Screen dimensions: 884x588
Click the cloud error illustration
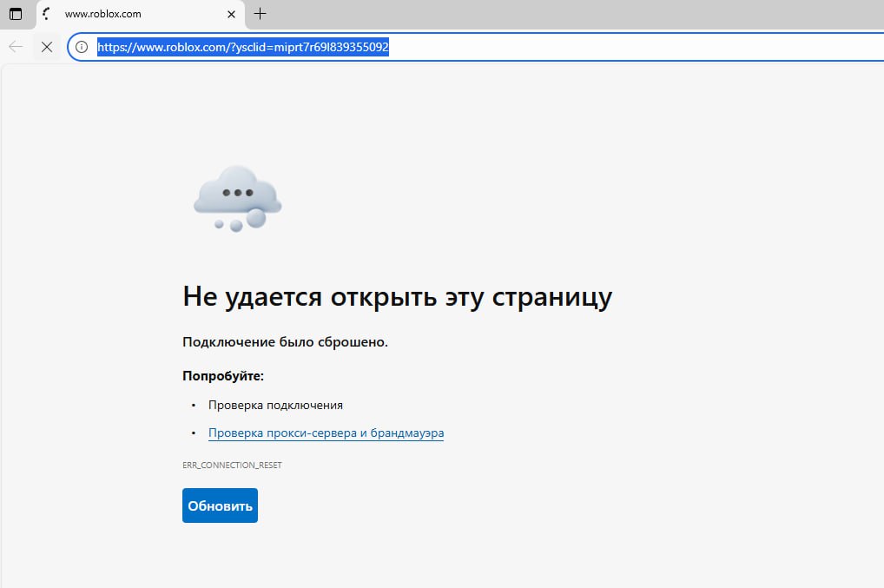[237, 198]
